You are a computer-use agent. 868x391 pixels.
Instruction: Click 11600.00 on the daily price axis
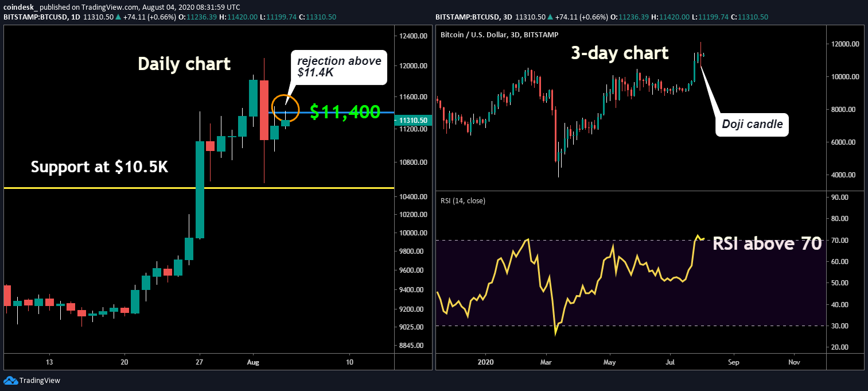click(413, 97)
